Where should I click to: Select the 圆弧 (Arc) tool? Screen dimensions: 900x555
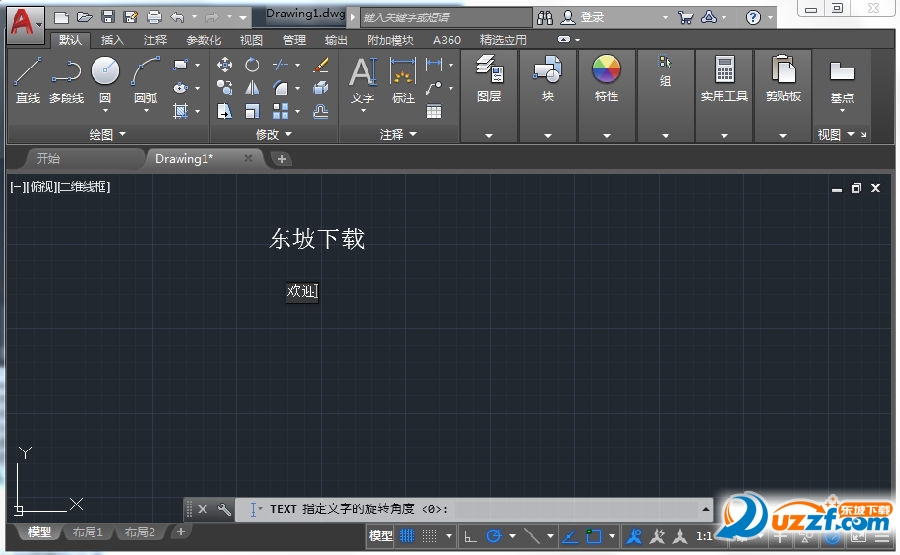pyautogui.click(x=145, y=79)
